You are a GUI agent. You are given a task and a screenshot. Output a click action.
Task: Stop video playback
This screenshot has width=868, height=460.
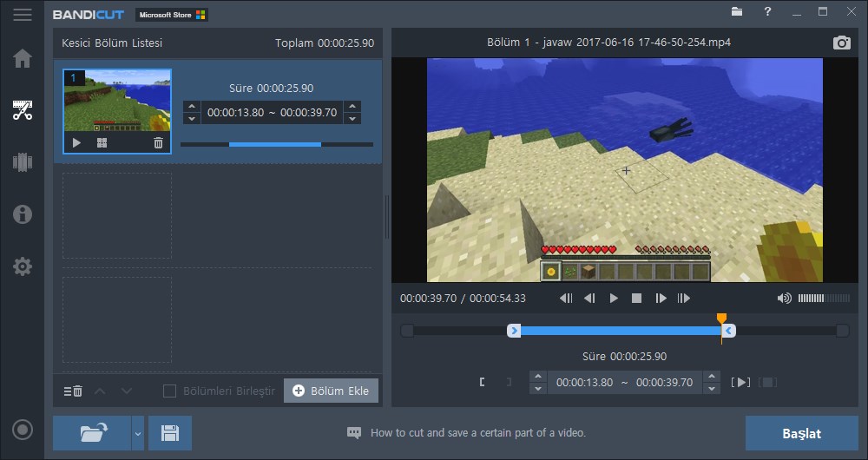pyautogui.click(x=636, y=299)
